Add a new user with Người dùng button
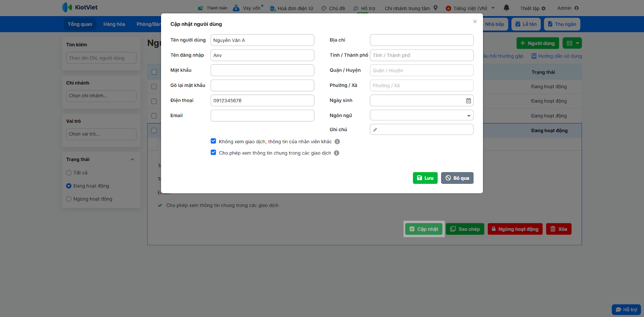The image size is (644, 317). click(x=537, y=43)
